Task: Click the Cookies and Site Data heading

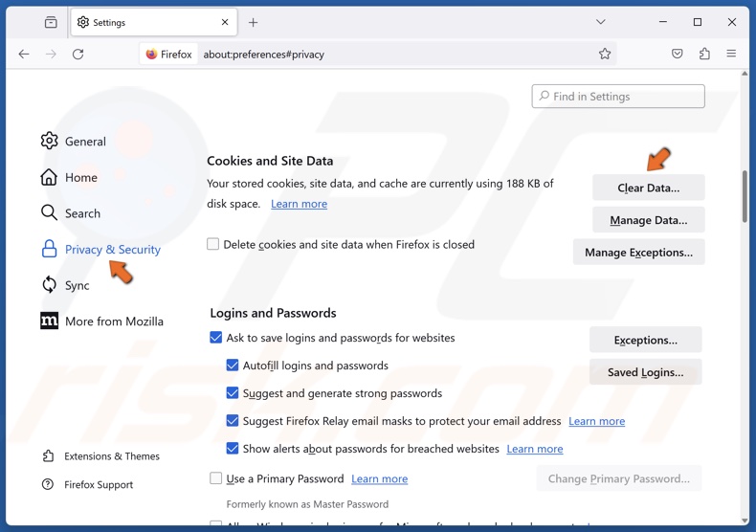Action: pyautogui.click(x=270, y=161)
